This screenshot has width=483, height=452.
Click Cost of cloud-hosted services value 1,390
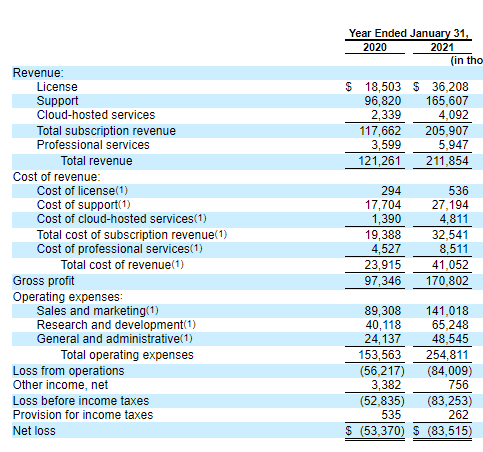386,219
